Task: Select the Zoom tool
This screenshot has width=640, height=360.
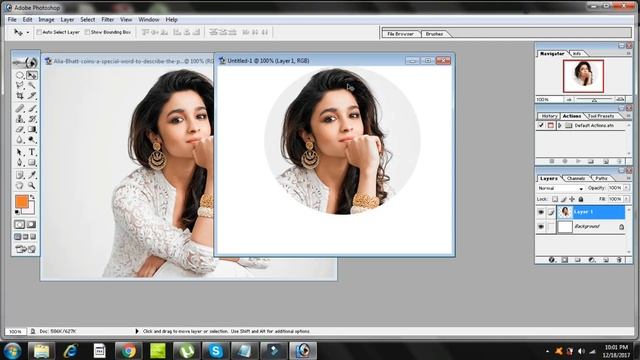Action: pyautogui.click(x=32, y=186)
